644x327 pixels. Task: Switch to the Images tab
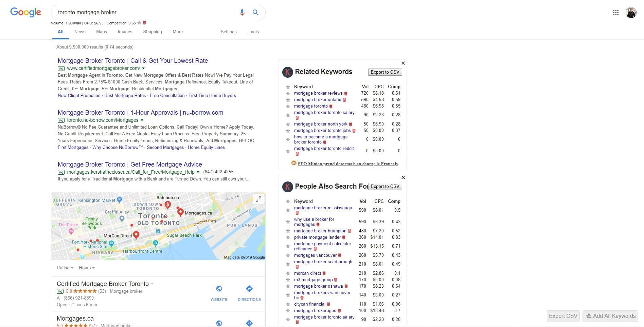pos(125,32)
